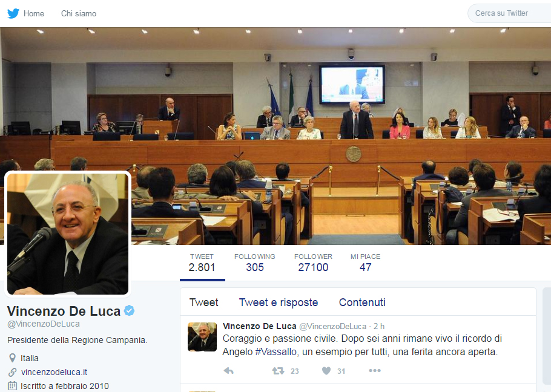The image size is (551, 392).
Task: View the Following 305 list
Action: (x=255, y=263)
